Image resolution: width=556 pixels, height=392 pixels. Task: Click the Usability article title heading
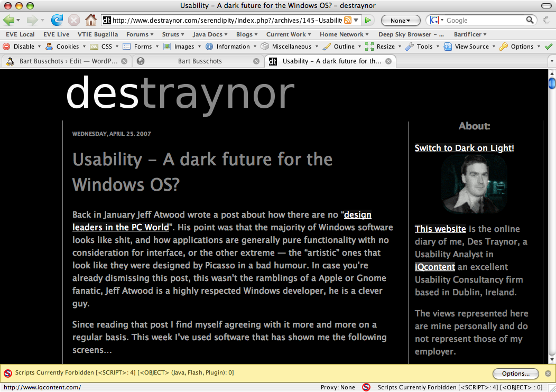[x=202, y=172]
